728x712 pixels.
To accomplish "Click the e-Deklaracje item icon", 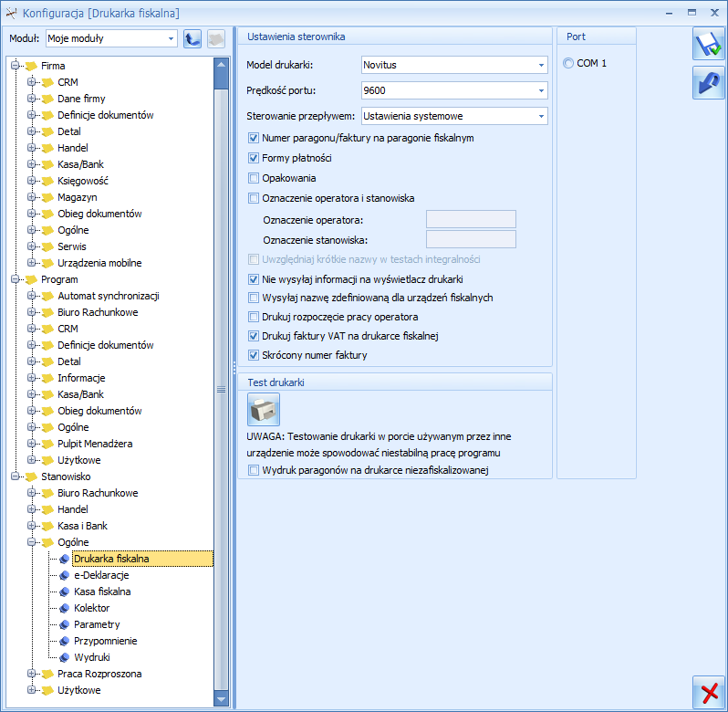I will coord(65,575).
